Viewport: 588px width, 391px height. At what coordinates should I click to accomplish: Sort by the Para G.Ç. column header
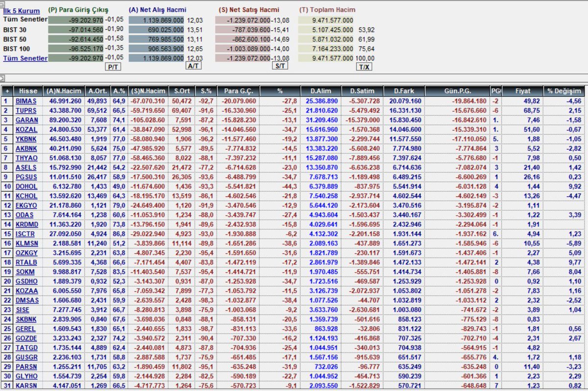coord(238,91)
